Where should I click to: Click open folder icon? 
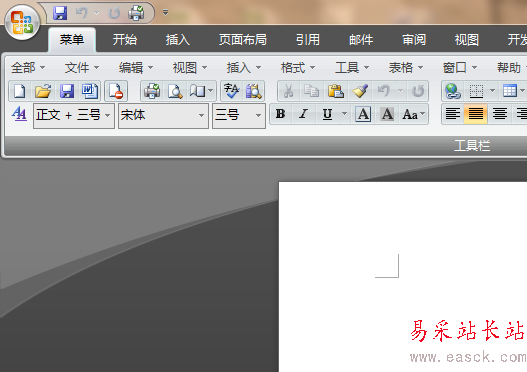(x=43, y=91)
